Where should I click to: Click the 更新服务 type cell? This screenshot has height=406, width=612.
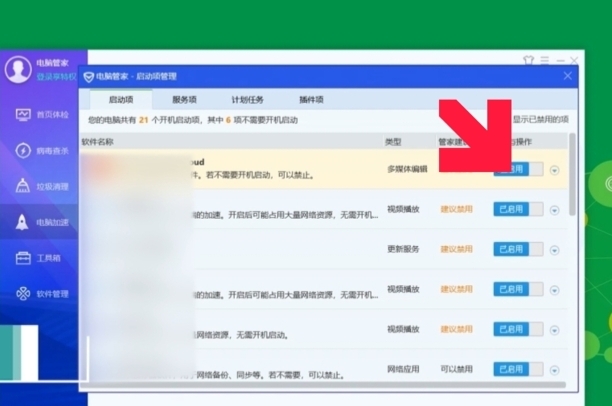point(403,249)
